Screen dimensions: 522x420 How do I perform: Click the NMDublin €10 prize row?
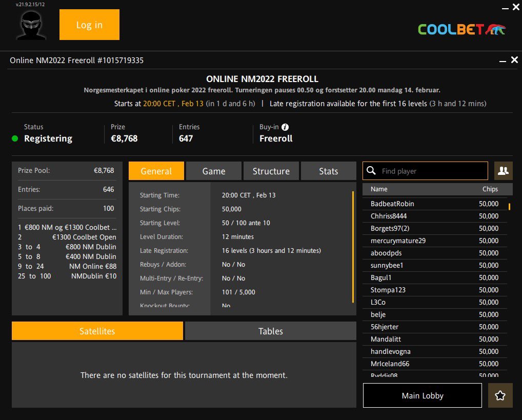(67, 276)
